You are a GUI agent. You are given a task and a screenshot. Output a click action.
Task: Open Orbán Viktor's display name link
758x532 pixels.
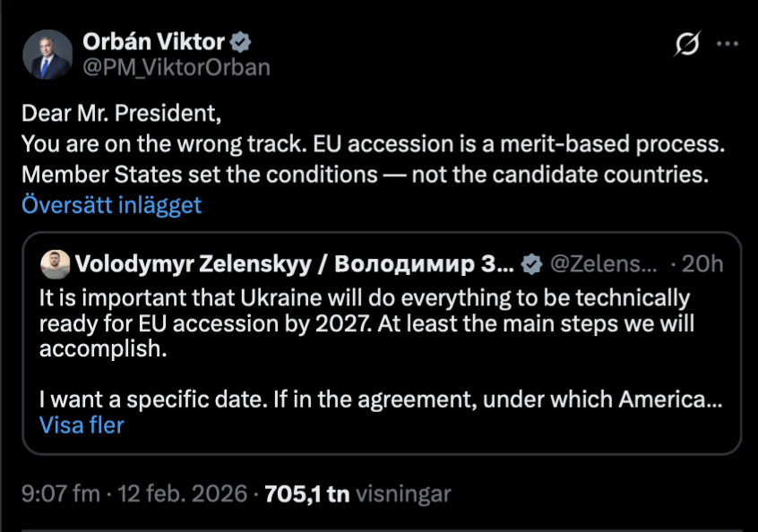154,41
